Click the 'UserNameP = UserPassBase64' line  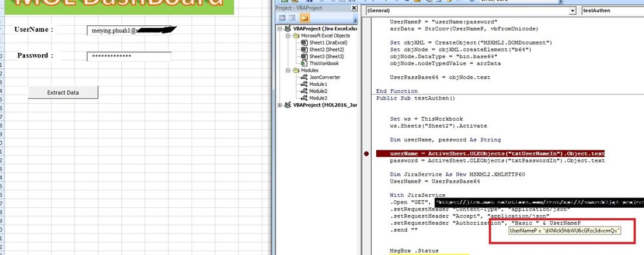(434, 181)
